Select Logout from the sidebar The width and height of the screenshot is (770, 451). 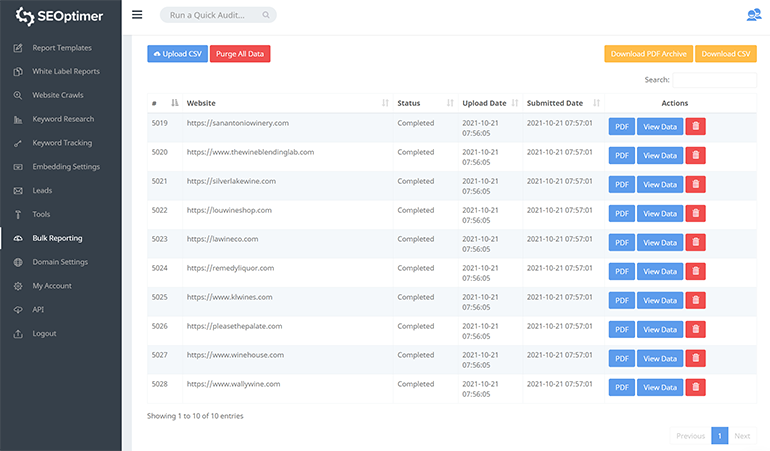pos(44,334)
